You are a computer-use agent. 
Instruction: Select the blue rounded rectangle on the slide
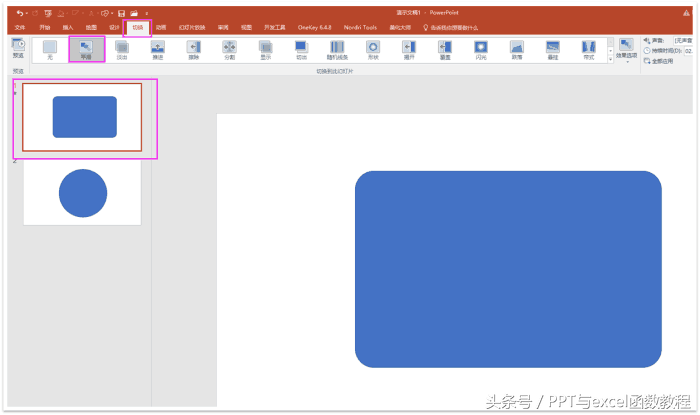click(508, 270)
